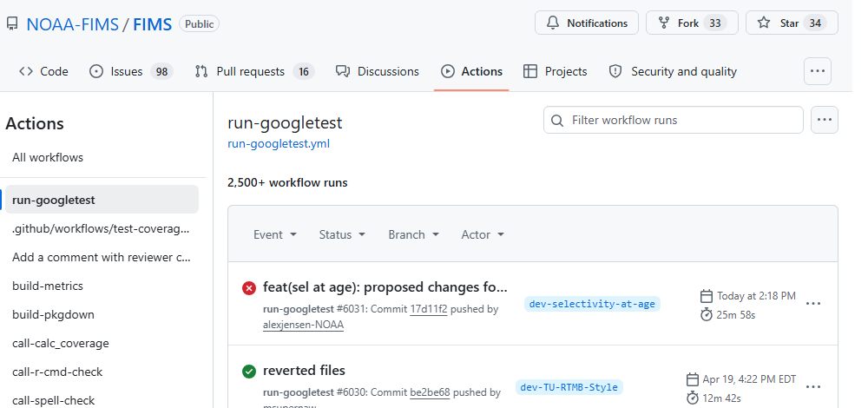Go to the Pull requests tab
The image size is (868, 408).
(x=253, y=71)
